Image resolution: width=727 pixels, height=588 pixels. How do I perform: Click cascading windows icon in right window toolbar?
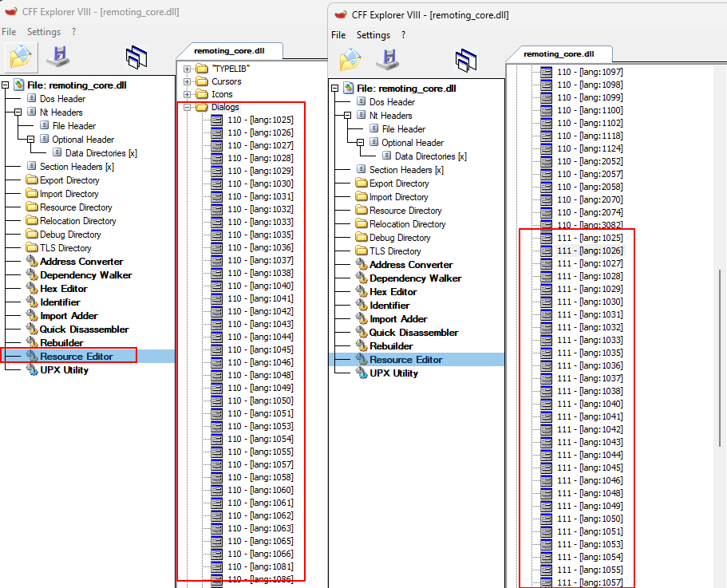466,61
